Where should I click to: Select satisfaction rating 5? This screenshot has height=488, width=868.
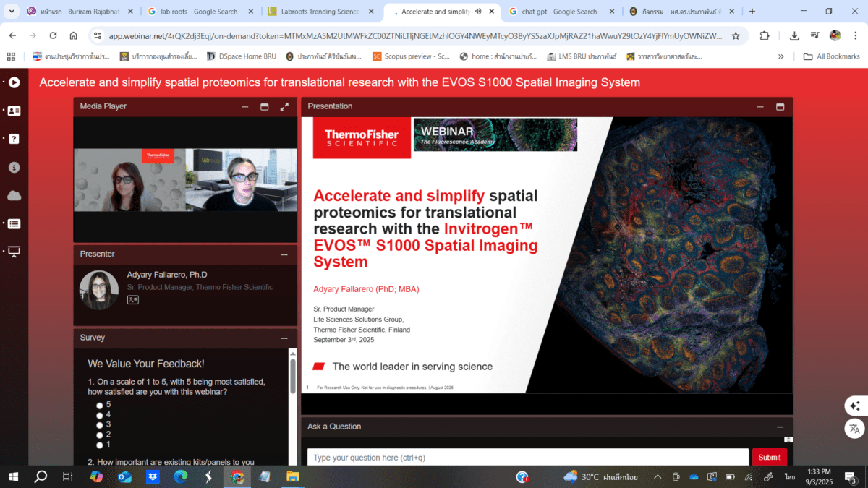[x=100, y=405]
